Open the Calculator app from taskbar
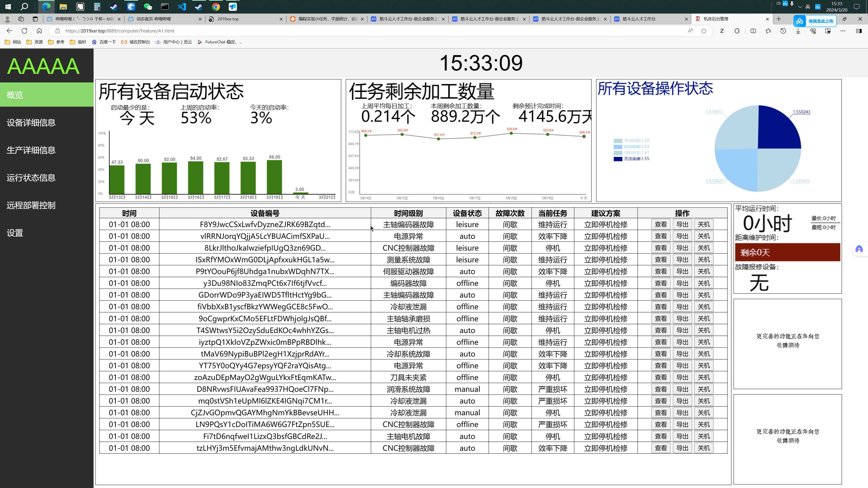This screenshot has width=868, height=488. (x=97, y=6)
